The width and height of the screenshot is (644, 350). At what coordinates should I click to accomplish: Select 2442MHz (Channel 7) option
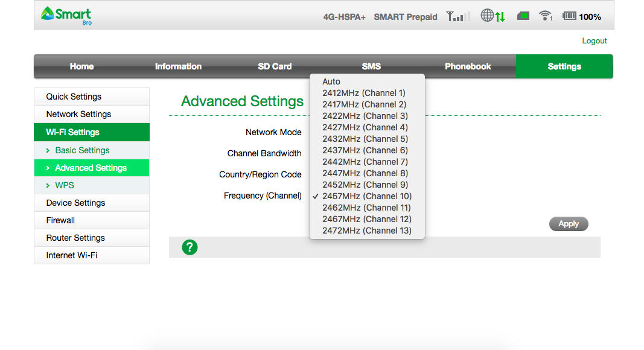(x=367, y=162)
